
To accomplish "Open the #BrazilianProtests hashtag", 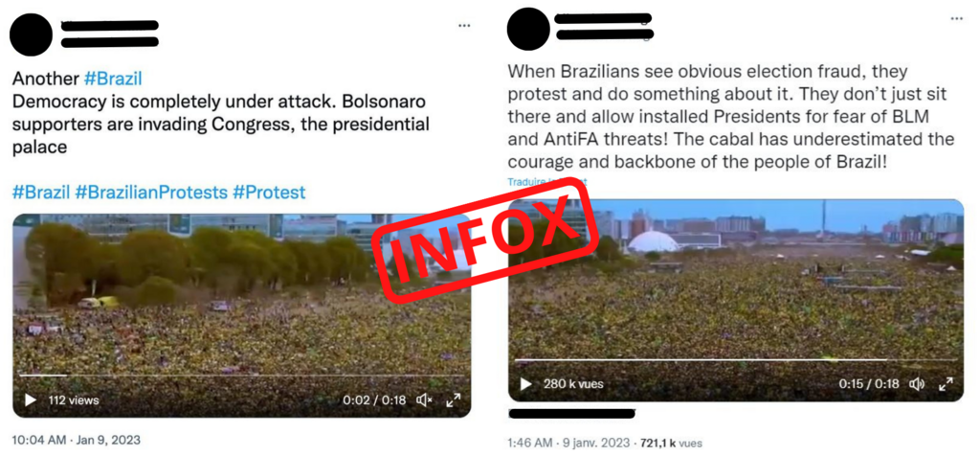I will pos(150,192).
